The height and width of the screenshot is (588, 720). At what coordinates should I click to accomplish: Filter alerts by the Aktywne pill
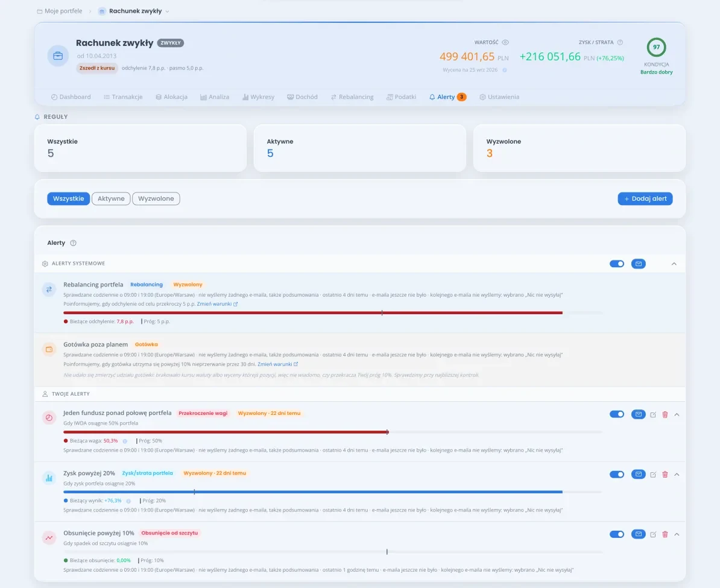click(x=111, y=198)
